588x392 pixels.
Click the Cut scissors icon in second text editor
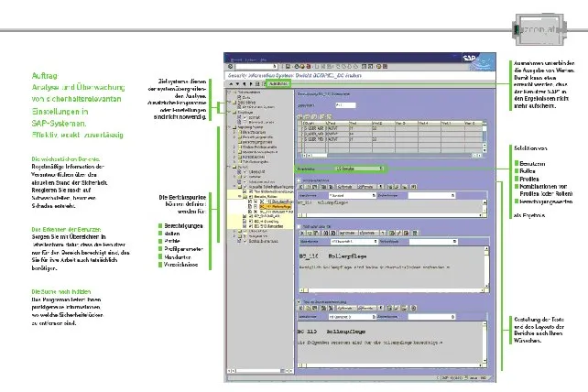302,233
